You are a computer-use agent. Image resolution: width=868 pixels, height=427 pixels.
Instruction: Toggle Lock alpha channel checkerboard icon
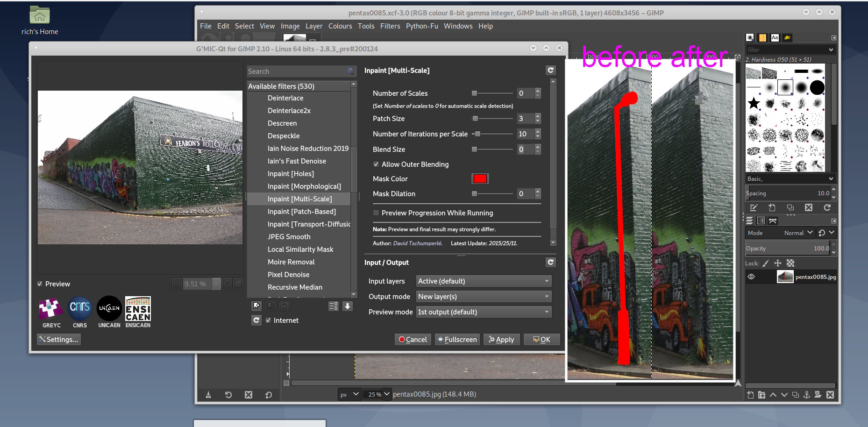click(790, 263)
